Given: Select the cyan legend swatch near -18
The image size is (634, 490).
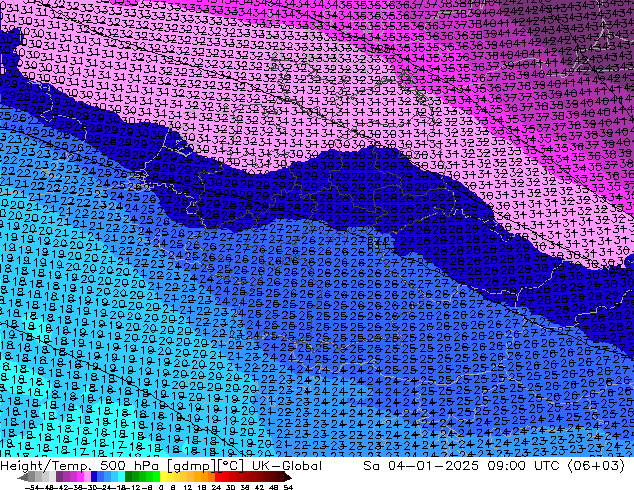Looking at the screenshot, I should (122, 477).
